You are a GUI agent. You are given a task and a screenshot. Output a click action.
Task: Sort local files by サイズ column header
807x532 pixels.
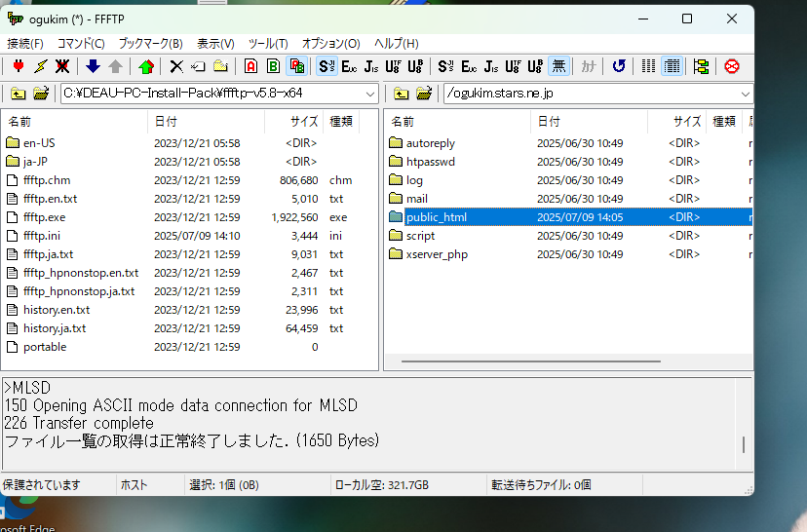pos(304,122)
